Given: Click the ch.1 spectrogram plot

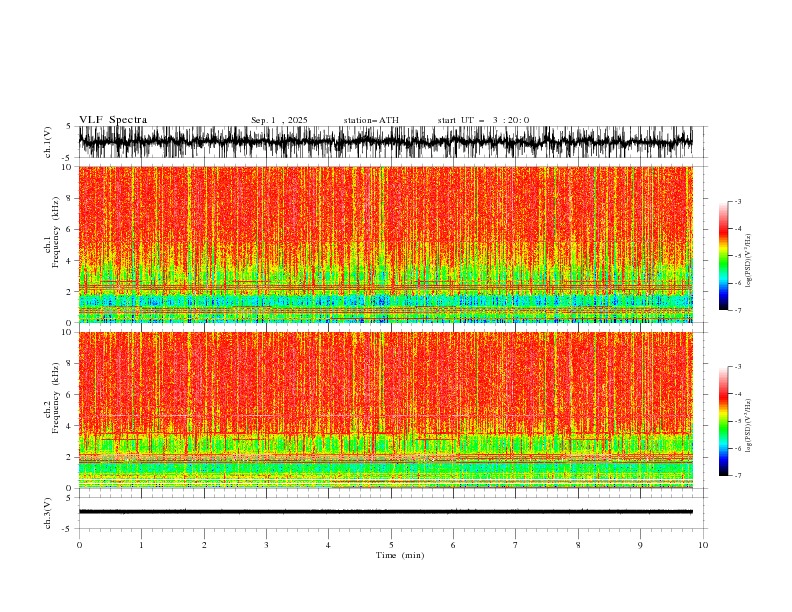Looking at the screenshot, I should click(x=385, y=244).
